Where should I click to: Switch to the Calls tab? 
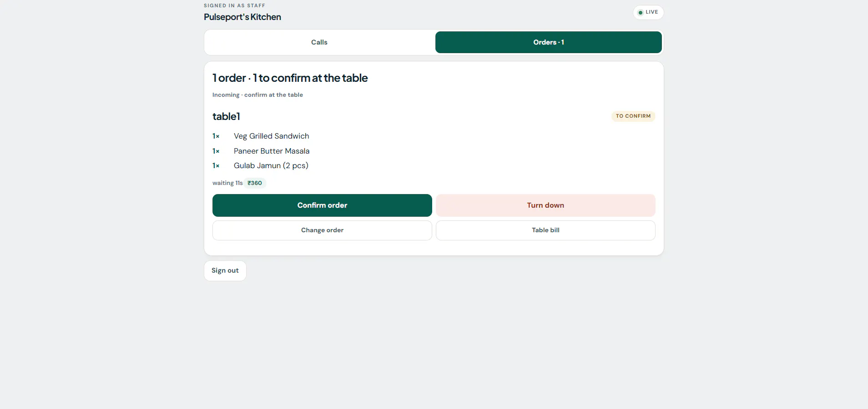319,42
